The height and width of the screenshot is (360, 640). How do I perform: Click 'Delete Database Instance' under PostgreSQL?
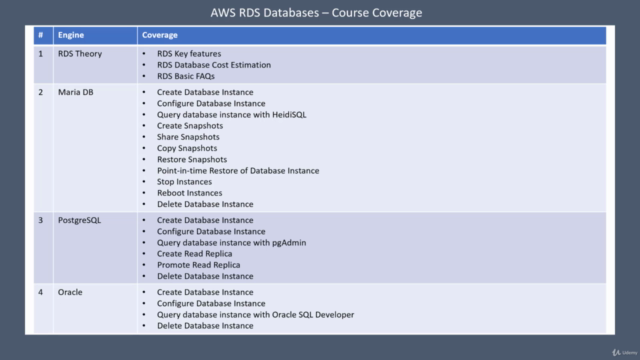pyautogui.click(x=205, y=276)
